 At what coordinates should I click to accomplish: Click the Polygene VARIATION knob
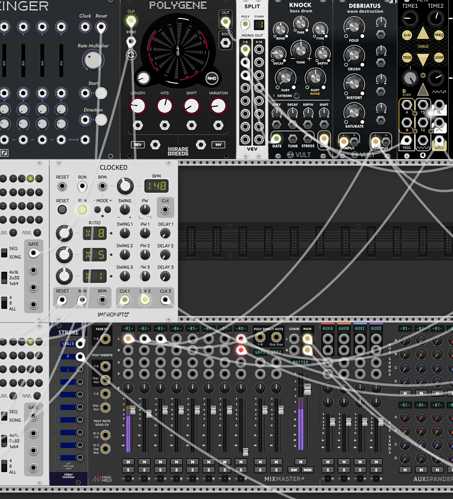pyautogui.click(x=218, y=107)
